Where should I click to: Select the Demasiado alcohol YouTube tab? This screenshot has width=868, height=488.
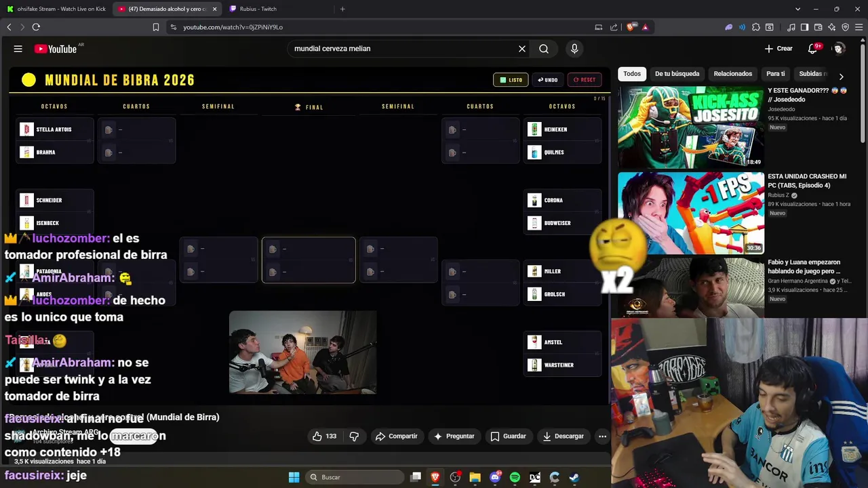166,9
